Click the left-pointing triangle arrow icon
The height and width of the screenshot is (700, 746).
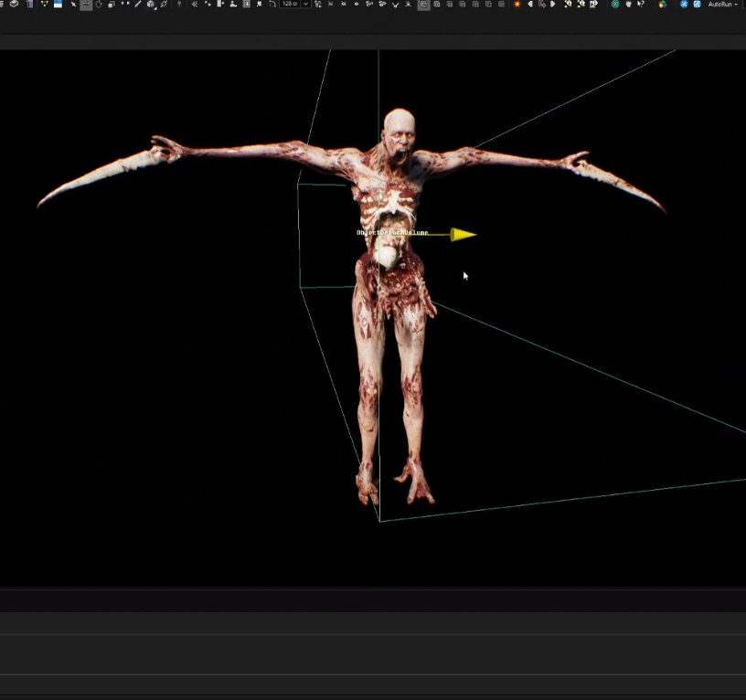[x=530, y=5]
